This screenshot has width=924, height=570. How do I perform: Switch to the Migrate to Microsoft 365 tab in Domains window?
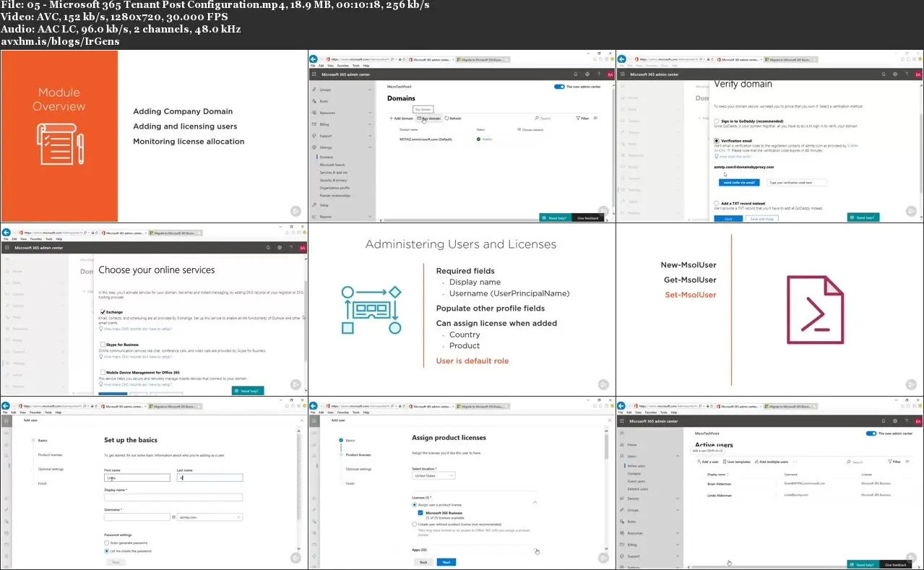[483, 59]
